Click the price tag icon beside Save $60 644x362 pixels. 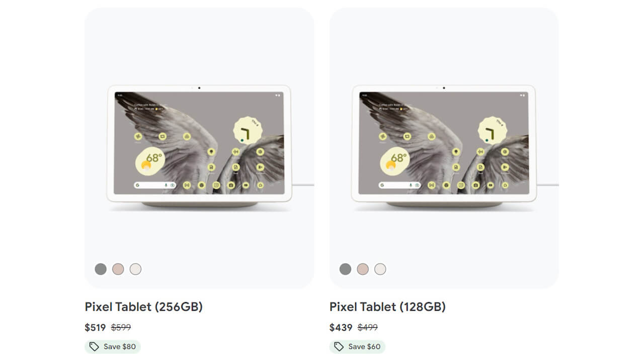tap(338, 346)
